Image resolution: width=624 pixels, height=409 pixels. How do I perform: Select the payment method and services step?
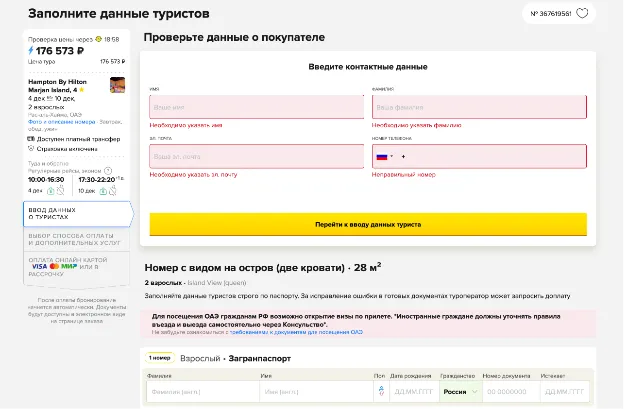coord(76,240)
